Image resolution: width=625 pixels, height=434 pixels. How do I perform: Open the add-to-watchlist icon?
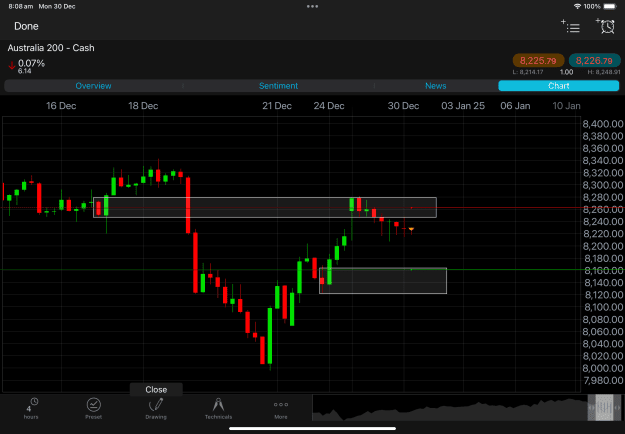pos(570,26)
